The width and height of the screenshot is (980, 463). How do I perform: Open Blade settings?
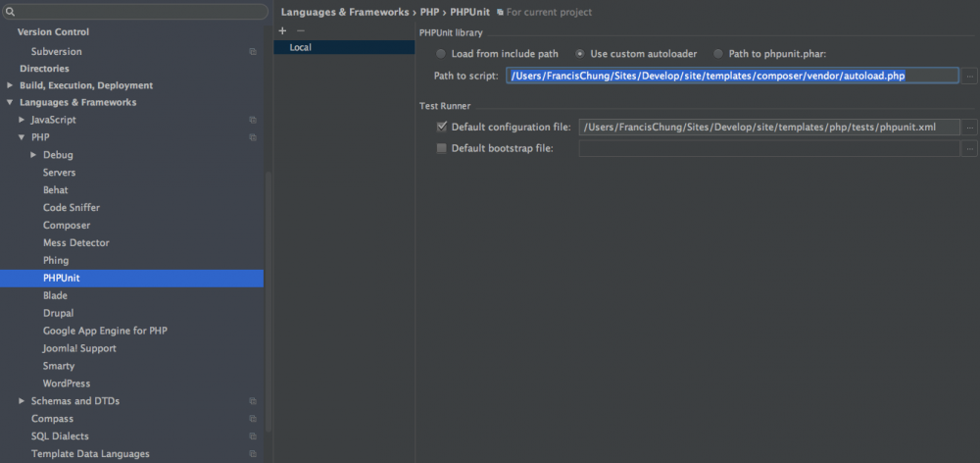(55, 295)
